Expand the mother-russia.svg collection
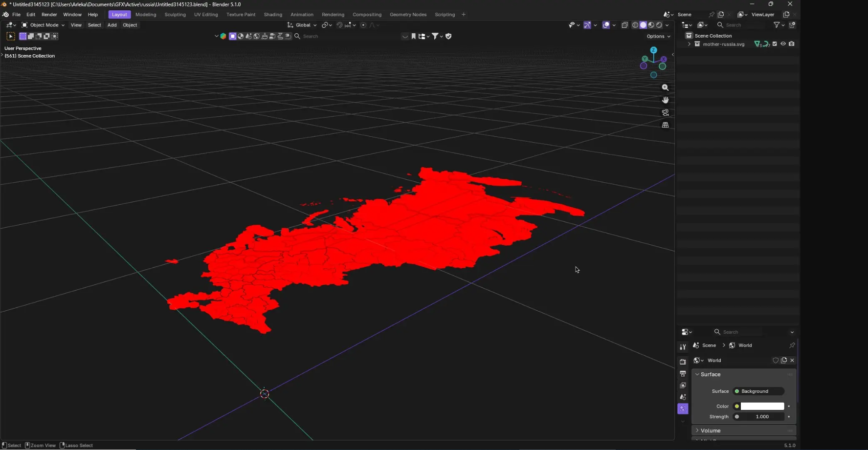This screenshot has height=450, width=868. (689, 44)
